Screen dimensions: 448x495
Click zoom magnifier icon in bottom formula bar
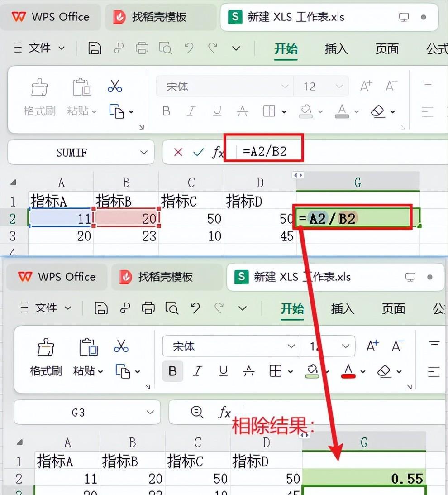pyautogui.click(x=197, y=412)
